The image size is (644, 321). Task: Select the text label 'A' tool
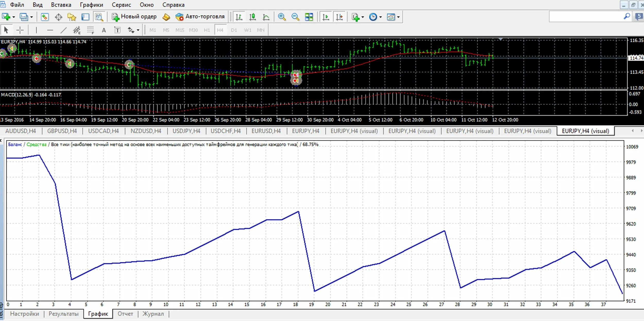(x=104, y=30)
